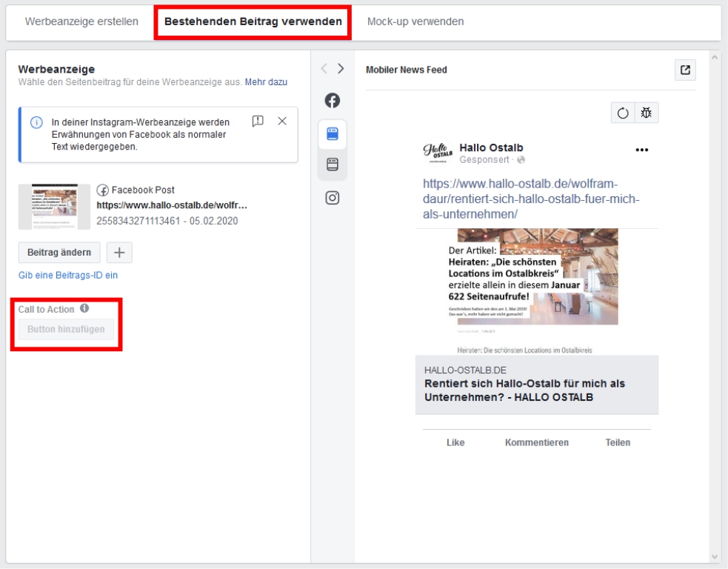Select the Instagram placement icon

click(332, 198)
